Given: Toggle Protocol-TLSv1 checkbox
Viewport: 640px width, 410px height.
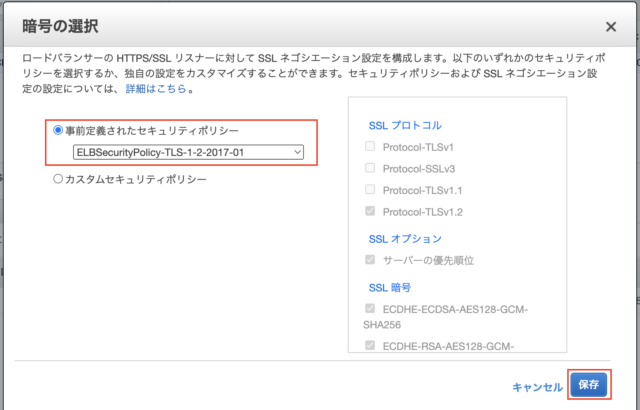Looking at the screenshot, I should click(x=370, y=146).
